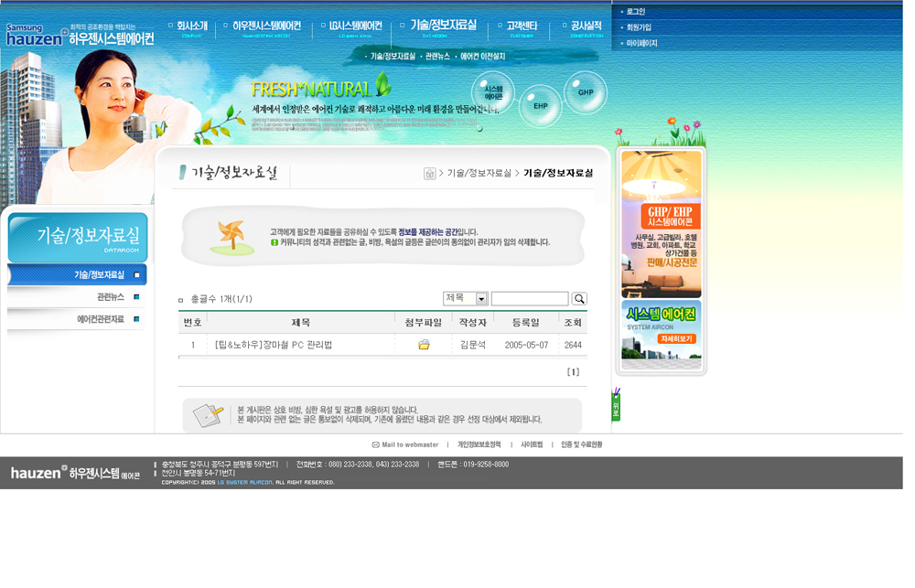Click the Mail to webmaster envelope link
This screenshot has height=588, width=915.
pos(405,444)
